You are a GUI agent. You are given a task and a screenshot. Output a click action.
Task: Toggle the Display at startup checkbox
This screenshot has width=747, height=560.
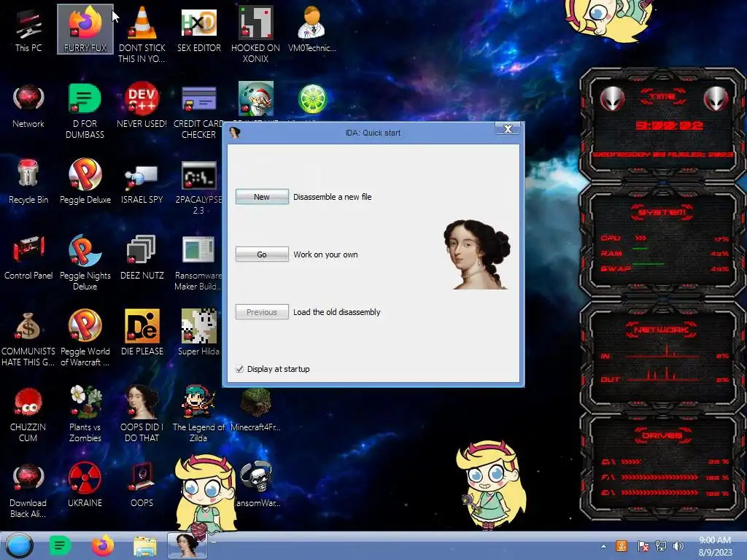pos(239,369)
